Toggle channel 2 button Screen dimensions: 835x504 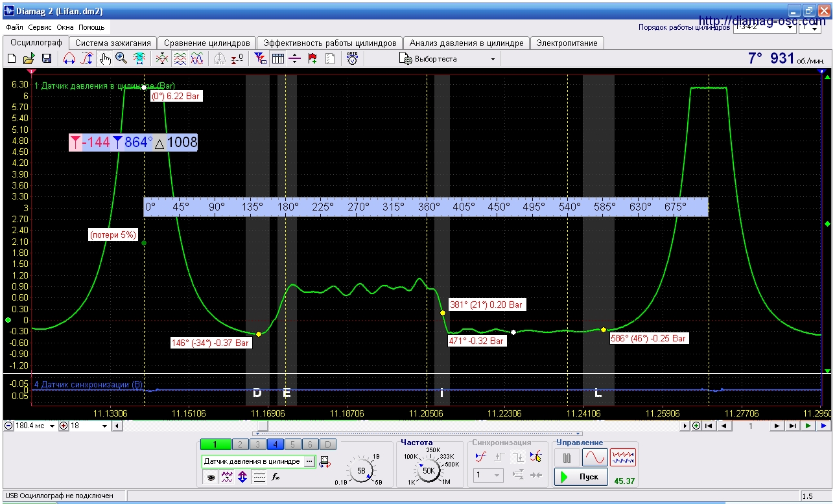click(x=239, y=444)
